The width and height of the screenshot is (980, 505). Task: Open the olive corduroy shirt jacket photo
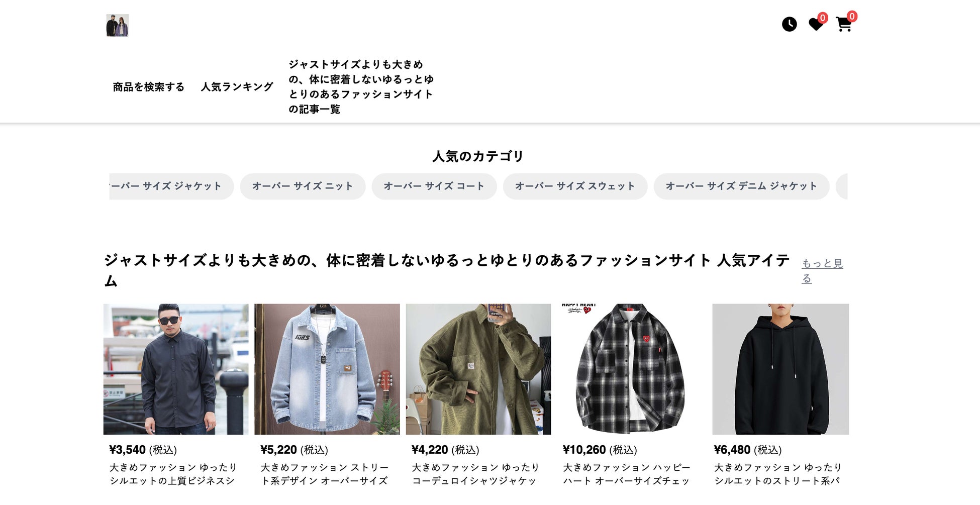(x=478, y=369)
